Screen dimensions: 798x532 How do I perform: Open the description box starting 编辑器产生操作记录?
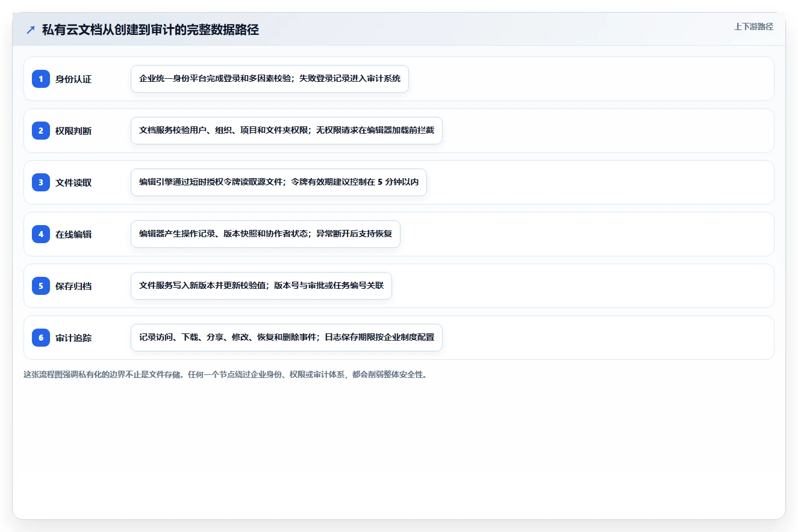(266, 234)
